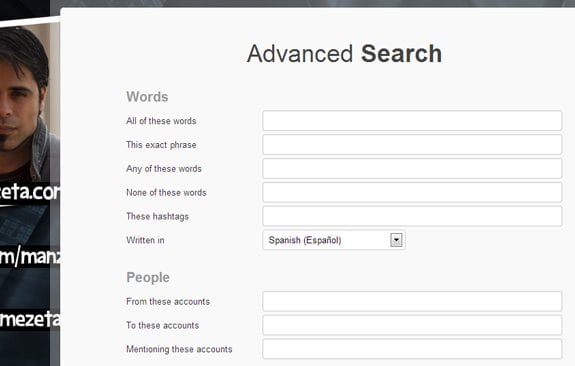This screenshot has width=575, height=366.
Task: Click the 'From these accounts' input field
Action: tap(412, 301)
